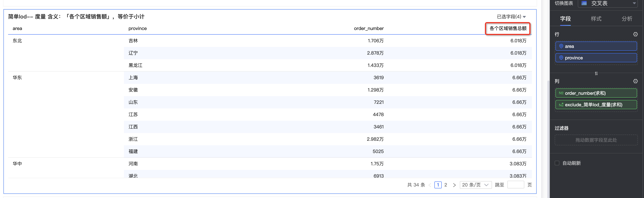The image size is (644, 198).
Task: Select the province row field pill
Action: pyautogui.click(x=596, y=58)
